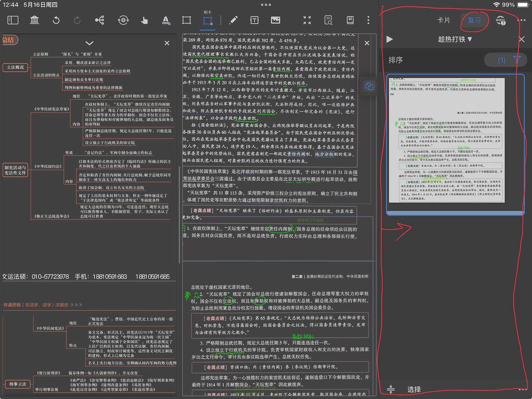The height and width of the screenshot is (399, 532).
Task: Click the 12:44 status bar clock
Action: point(10,5)
